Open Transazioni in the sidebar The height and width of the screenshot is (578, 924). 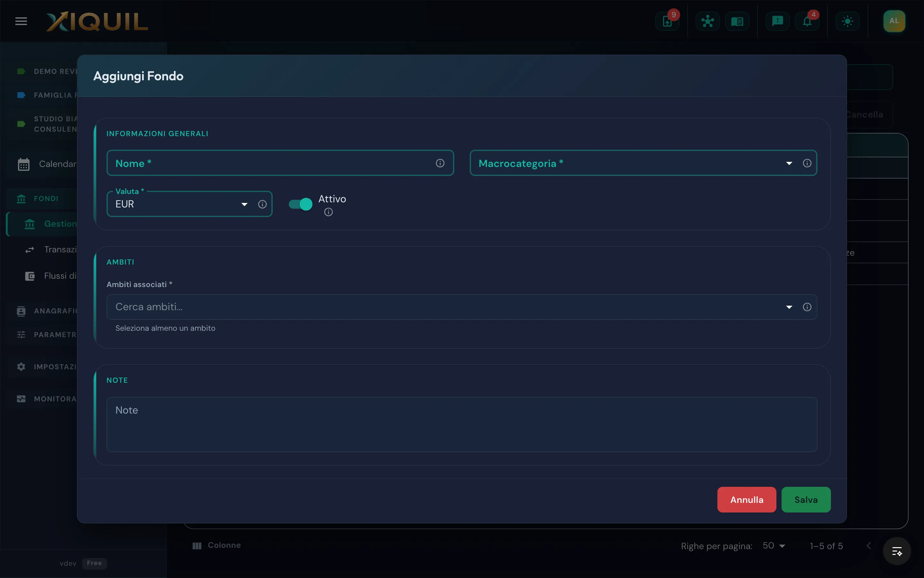pos(42,250)
